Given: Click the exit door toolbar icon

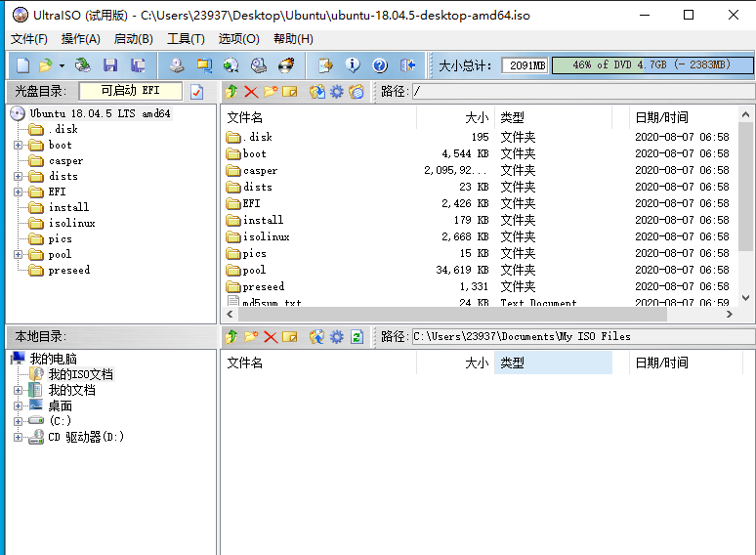Looking at the screenshot, I should click(407, 65).
